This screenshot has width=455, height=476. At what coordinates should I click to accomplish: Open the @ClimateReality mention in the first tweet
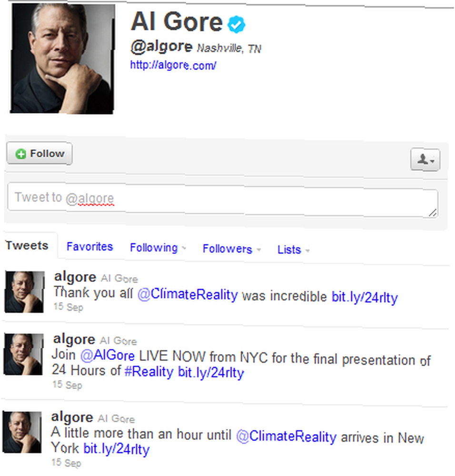[188, 295]
